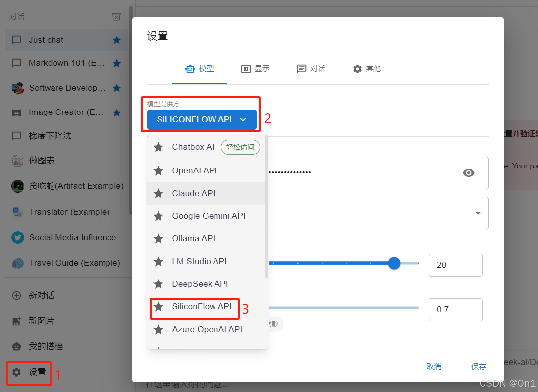Toggle star on Software Developer conversation
This screenshot has width=538, height=392.
117,88
